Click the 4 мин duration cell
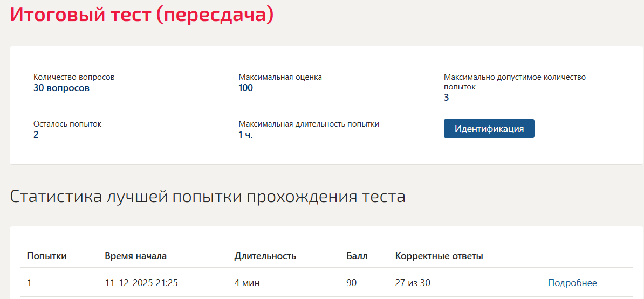Viewport: 644px width, 299px height. [247, 283]
